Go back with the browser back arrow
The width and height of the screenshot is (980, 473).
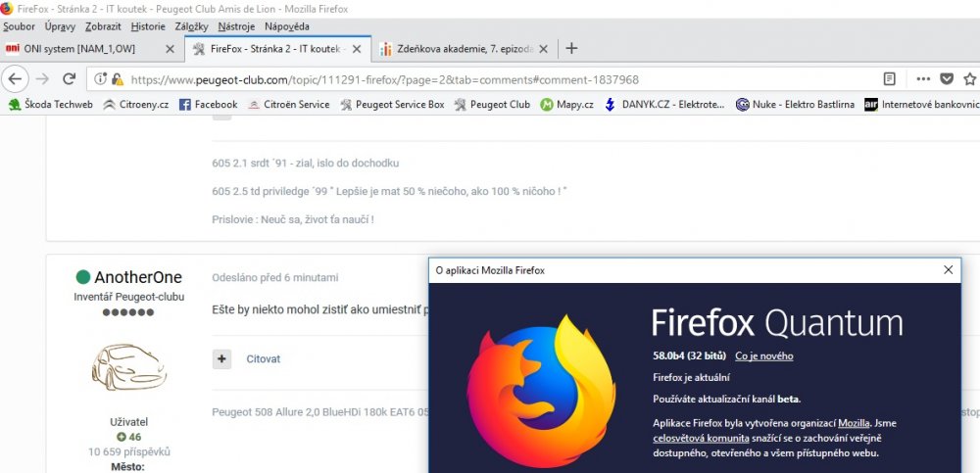click(x=15, y=79)
